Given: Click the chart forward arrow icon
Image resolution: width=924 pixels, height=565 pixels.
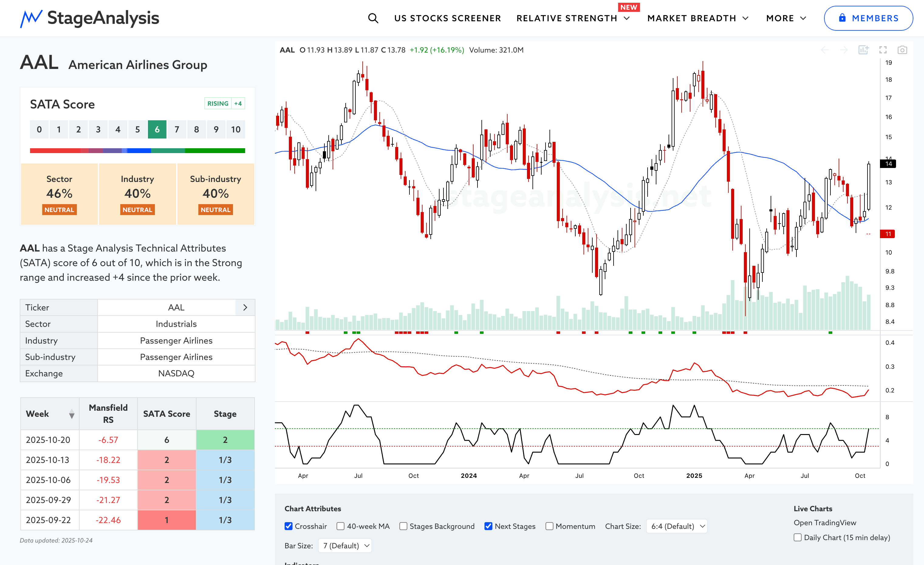Looking at the screenshot, I should click(x=844, y=50).
